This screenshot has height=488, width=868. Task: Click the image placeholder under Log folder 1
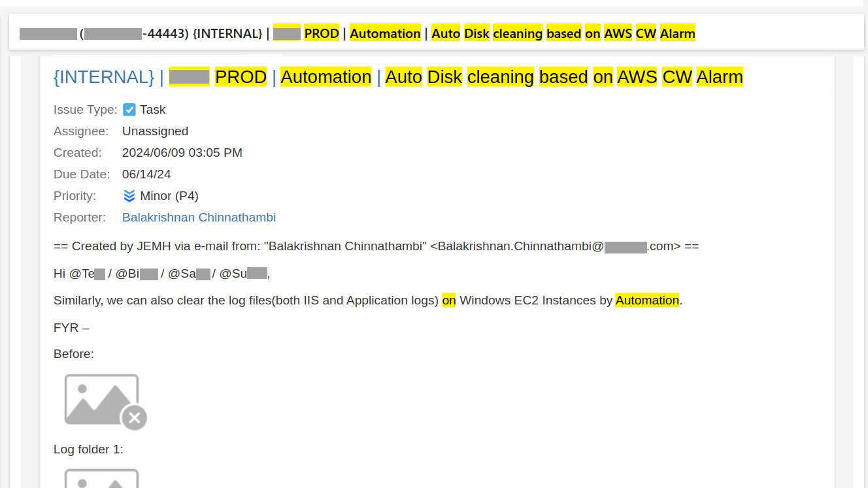pyautogui.click(x=101, y=480)
